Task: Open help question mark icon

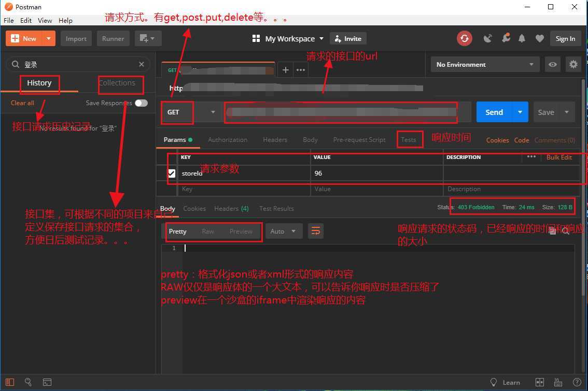Action: coord(577,382)
